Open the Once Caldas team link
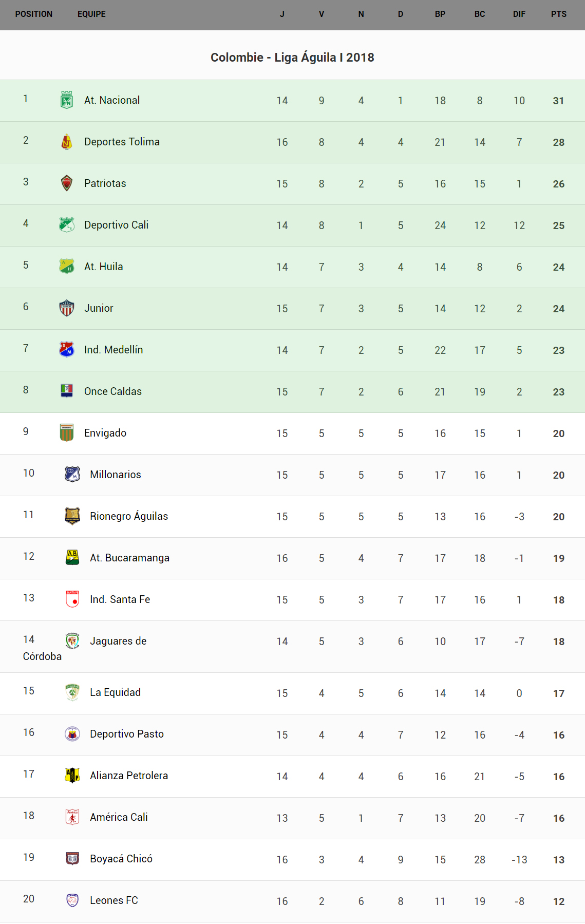The height and width of the screenshot is (924, 585). (113, 391)
